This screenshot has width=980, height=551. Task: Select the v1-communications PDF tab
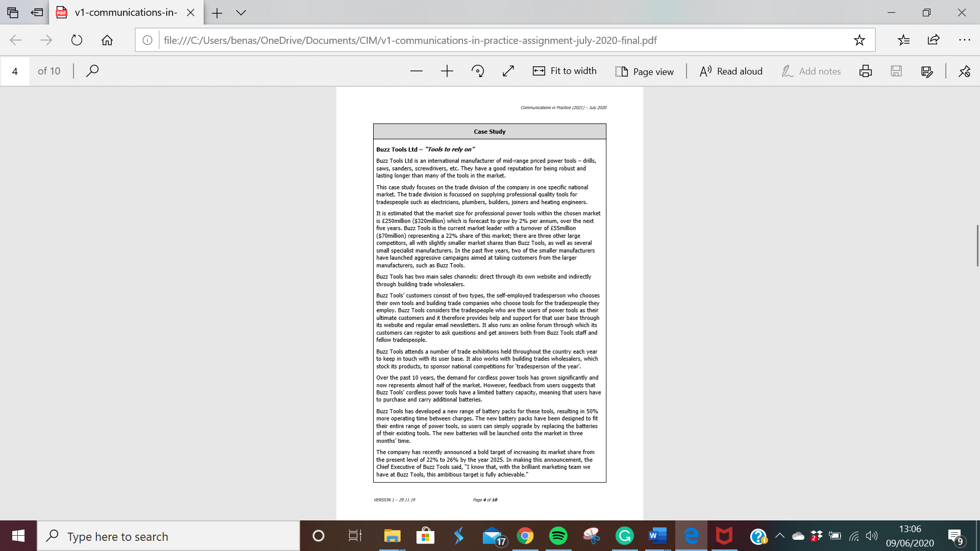(126, 13)
